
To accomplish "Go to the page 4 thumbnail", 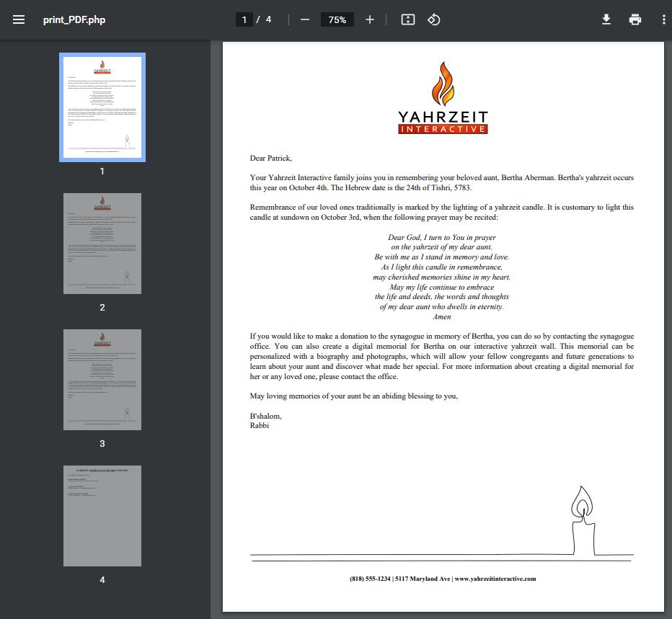I will pos(102,515).
